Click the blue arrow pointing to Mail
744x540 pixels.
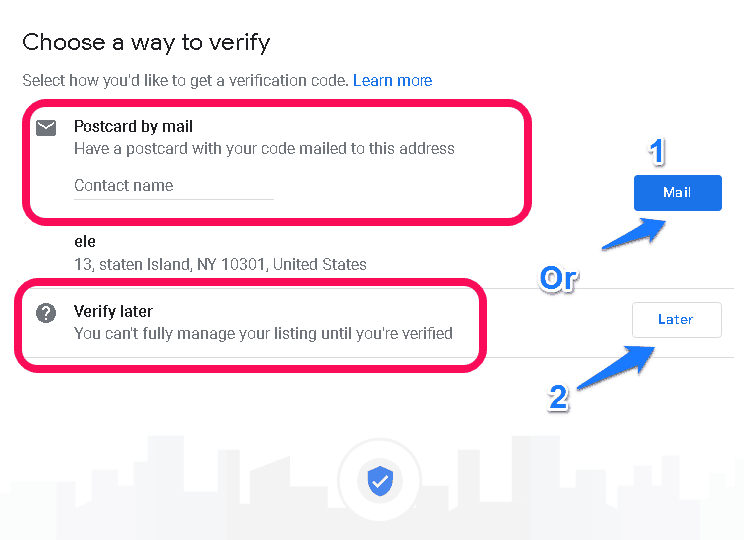click(635, 233)
